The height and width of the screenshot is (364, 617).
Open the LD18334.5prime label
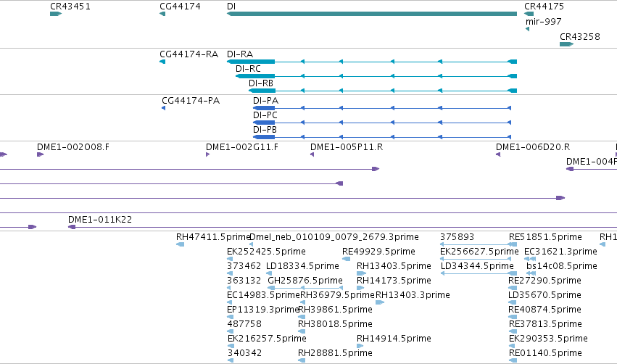click(x=302, y=266)
